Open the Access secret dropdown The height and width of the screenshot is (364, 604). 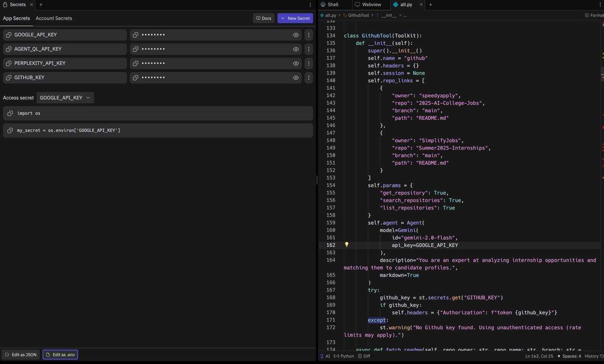65,98
